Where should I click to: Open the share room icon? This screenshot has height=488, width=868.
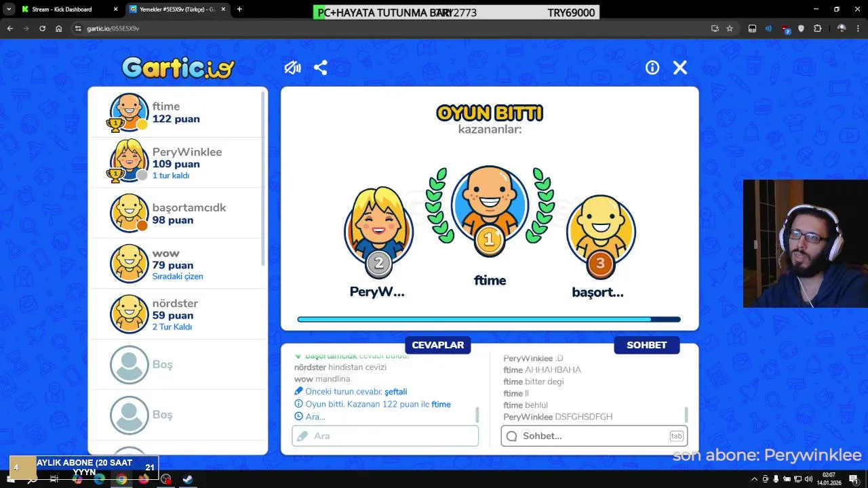coord(321,68)
